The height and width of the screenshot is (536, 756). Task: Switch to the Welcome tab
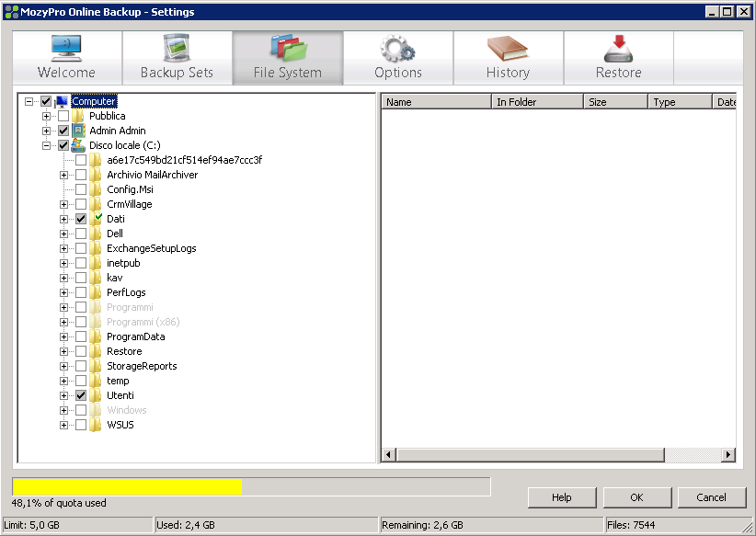[67, 58]
